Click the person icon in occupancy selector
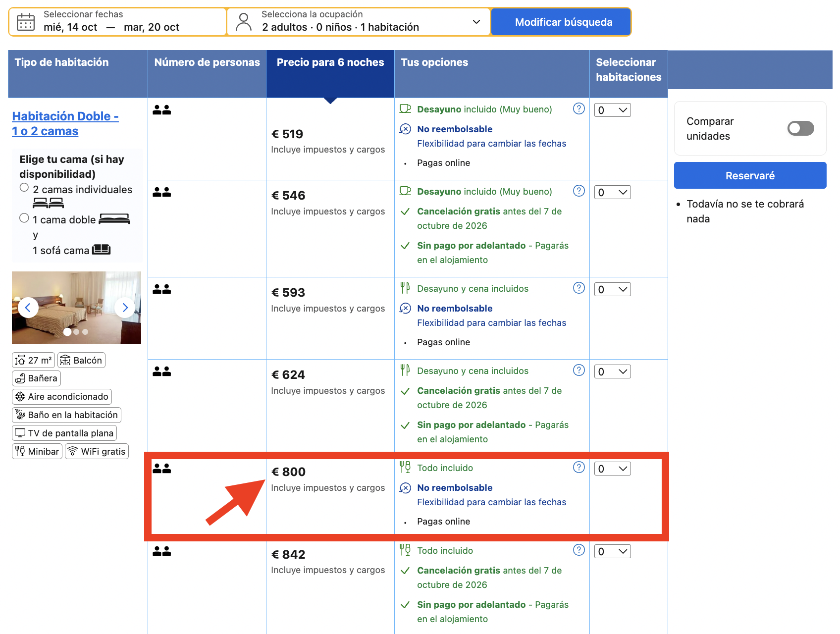 (x=244, y=22)
